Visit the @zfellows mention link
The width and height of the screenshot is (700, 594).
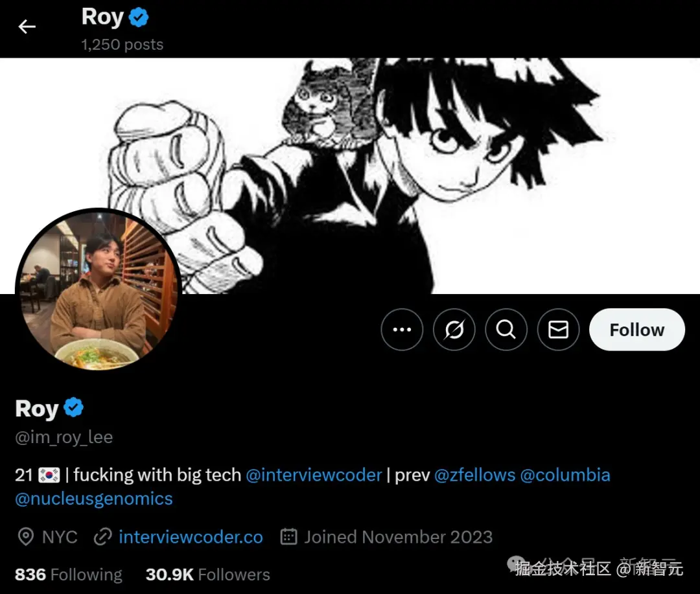[x=474, y=475]
